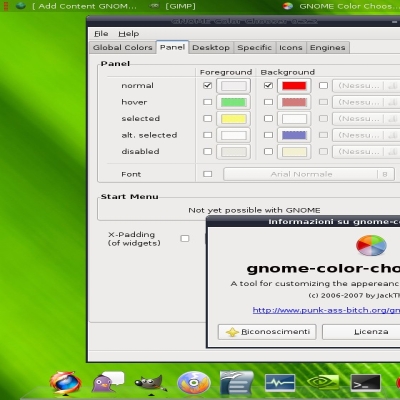Open the File menu
Viewport: 400px width, 400px height.
[x=101, y=34]
